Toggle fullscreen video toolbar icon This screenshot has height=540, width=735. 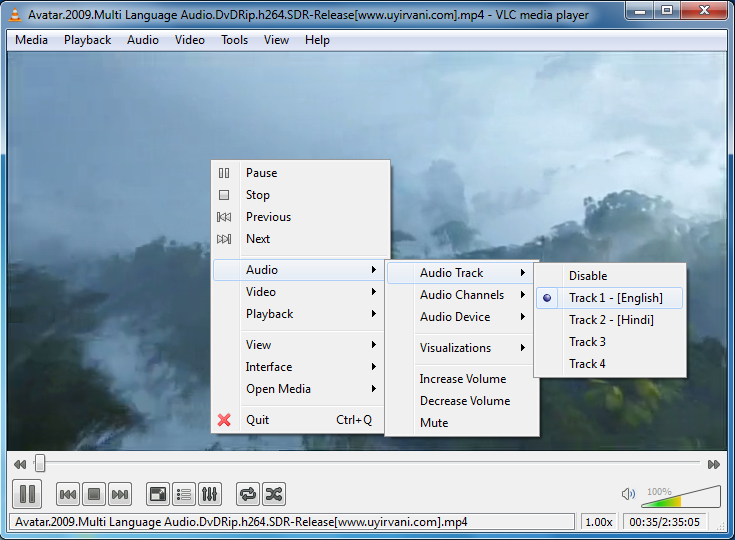158,494
